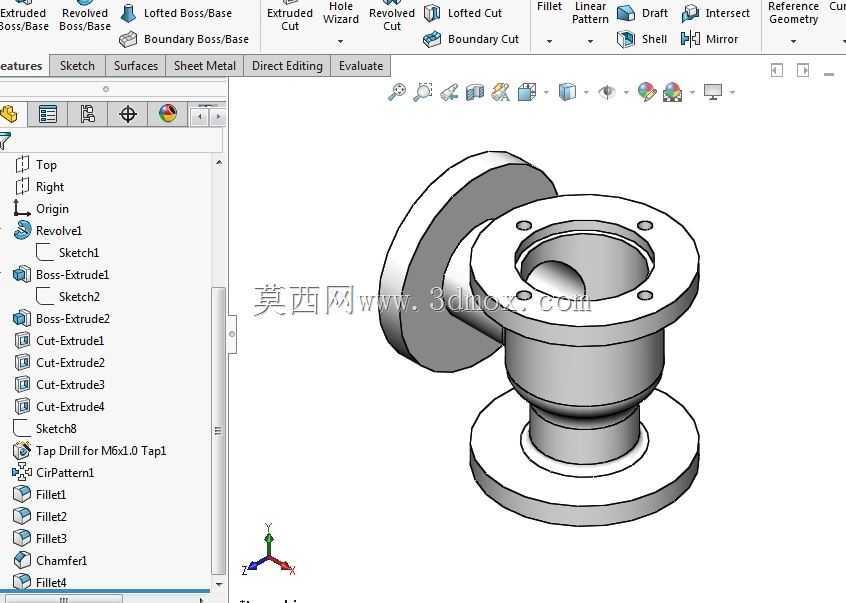Click the Zoom to Fit view icon

[x=397, y=92]
